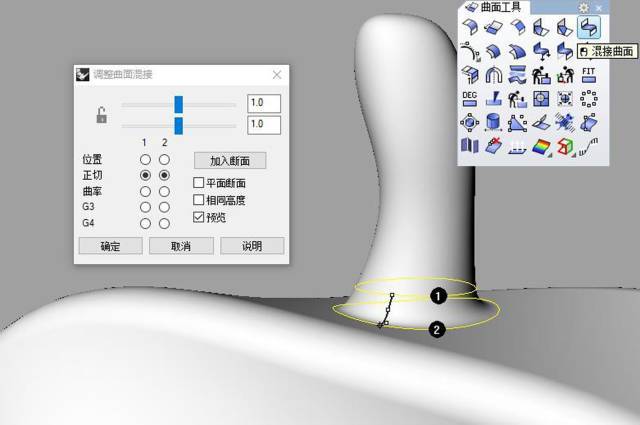Select 位置 radio button for edge 2
Viewport: 640px width, 425px height.
[164, 159]
